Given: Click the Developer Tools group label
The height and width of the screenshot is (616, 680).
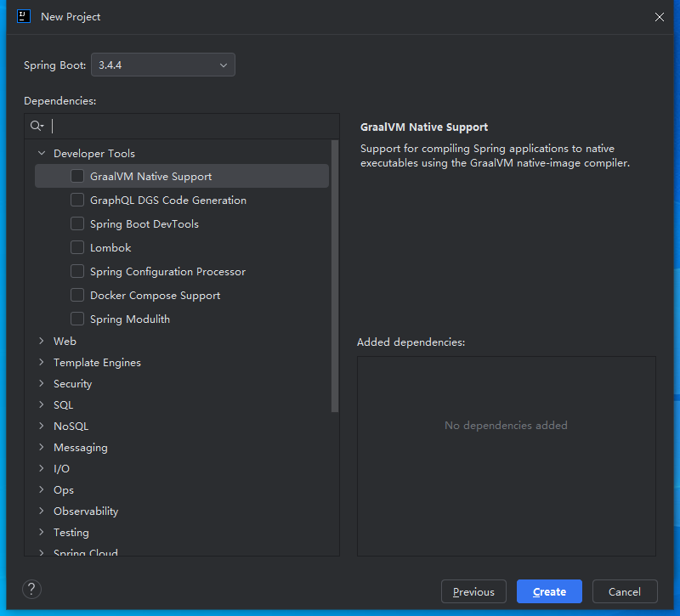Looking at the screenshot, I should click(94, 154).
